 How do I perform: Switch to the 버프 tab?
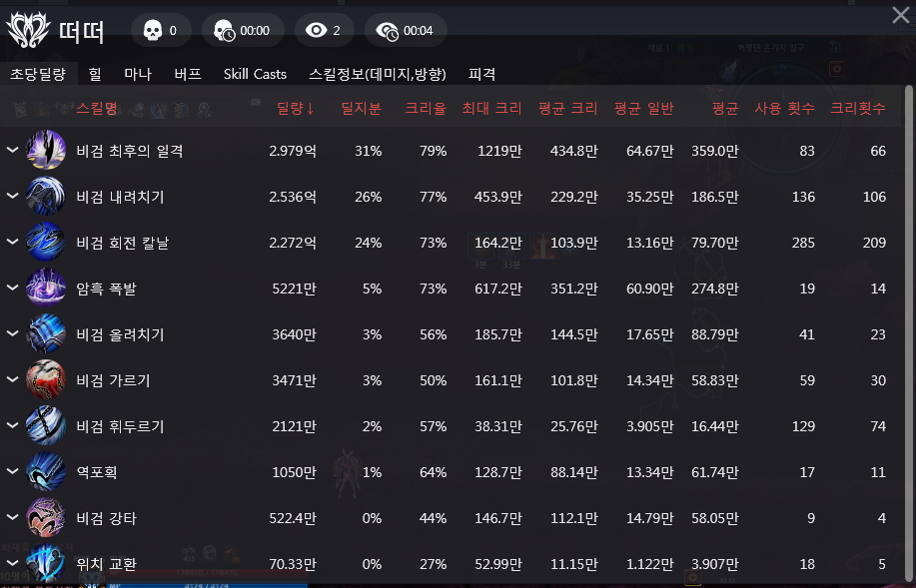click(187, 74)
